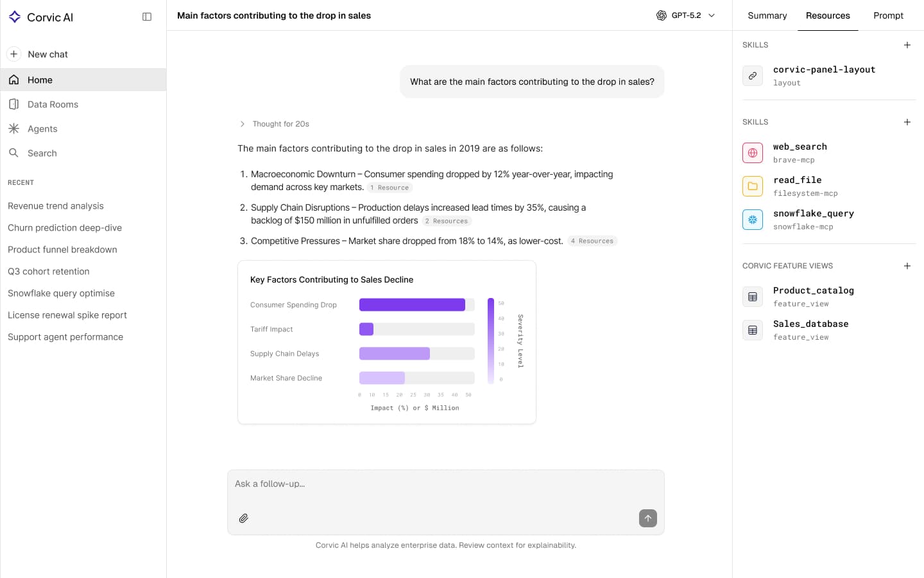Start a New chat

coord(47,54)
